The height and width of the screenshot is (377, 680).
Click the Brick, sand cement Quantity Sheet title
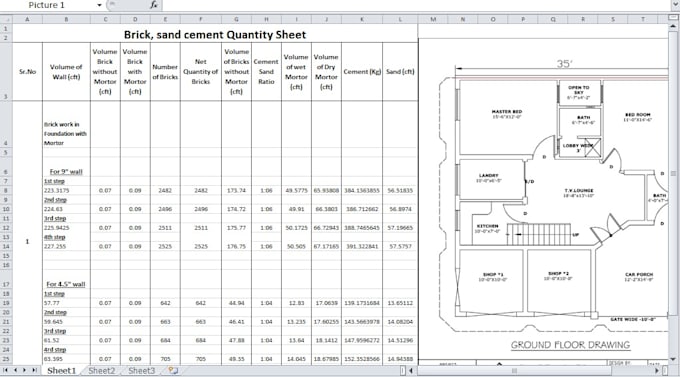(x=215, y=35)
